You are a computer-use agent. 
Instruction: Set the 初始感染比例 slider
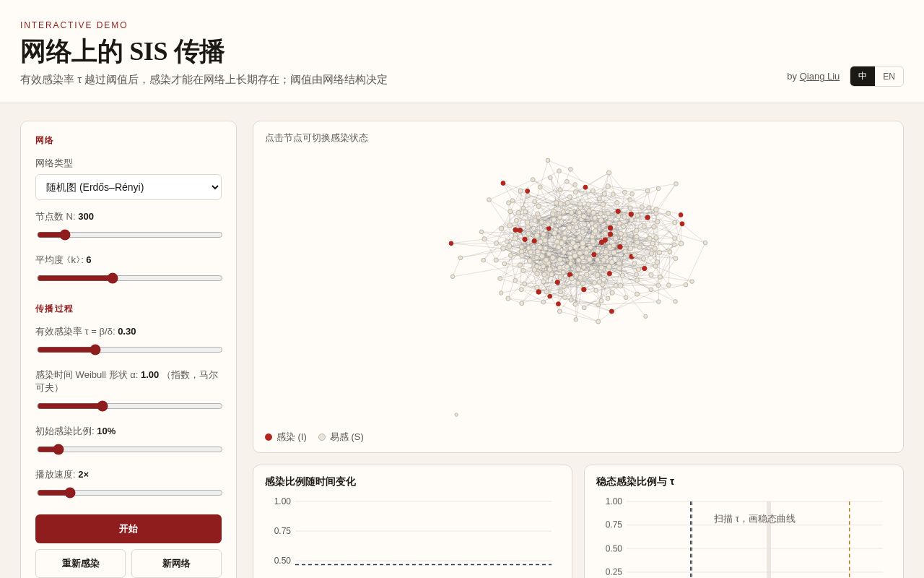pyautogui.click(x=130, y=449)
